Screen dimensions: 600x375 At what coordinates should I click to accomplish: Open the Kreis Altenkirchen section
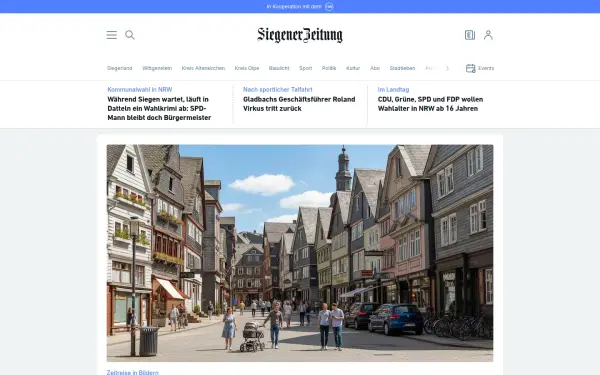tap(203, 68)
